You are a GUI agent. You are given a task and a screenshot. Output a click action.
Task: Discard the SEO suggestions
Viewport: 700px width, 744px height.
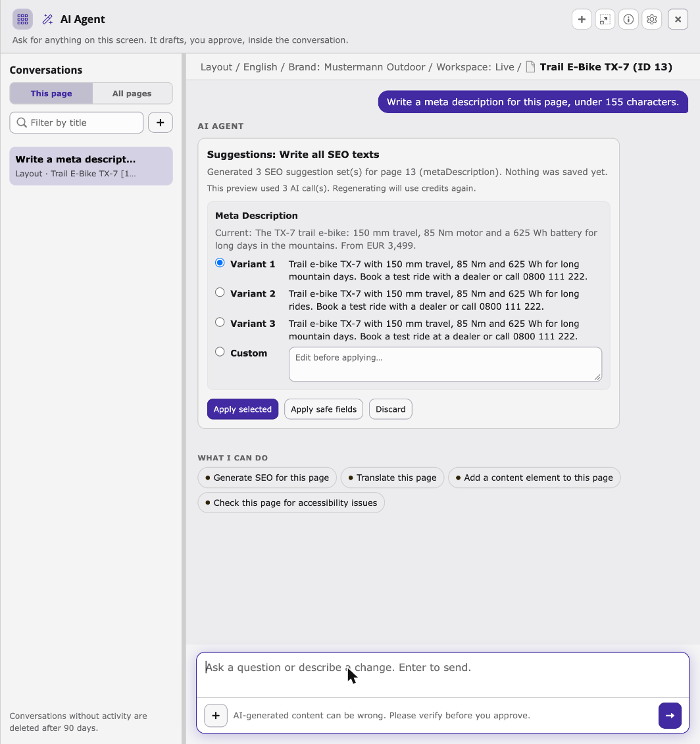(x=391, y=409)
